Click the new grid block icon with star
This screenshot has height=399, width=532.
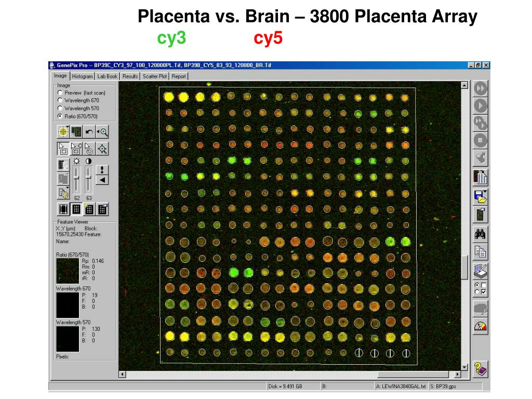click(89, 209)
